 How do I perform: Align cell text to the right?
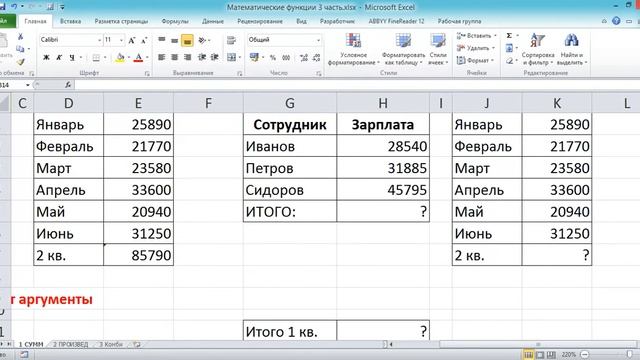tap(187, 58)
